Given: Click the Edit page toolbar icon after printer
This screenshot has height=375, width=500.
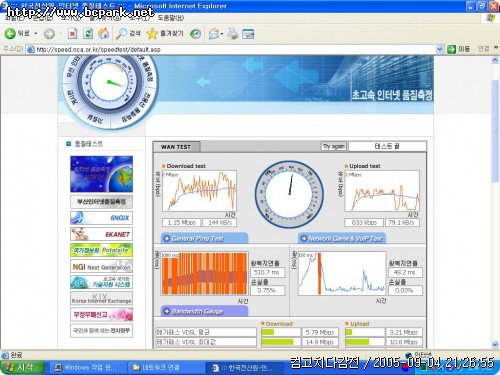Looking at the screenshot, I should tap(248, 34).
